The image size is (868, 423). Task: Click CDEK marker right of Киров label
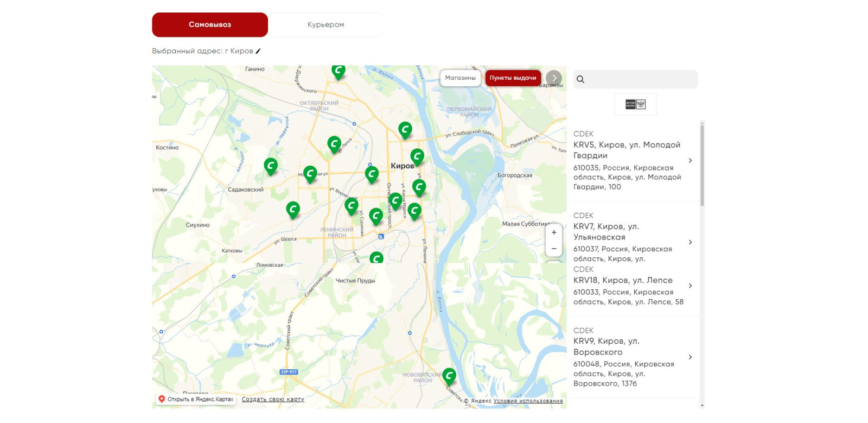click(x=417, y=157)
